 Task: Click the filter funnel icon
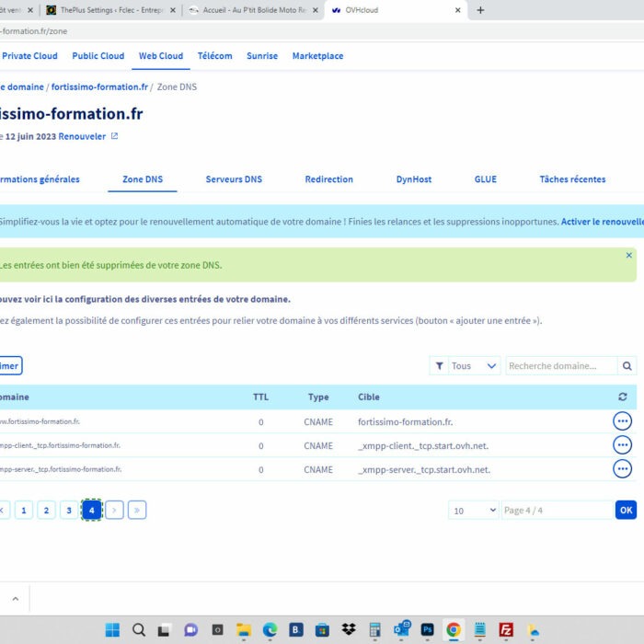pyautogui.click(x=439, y=365)
